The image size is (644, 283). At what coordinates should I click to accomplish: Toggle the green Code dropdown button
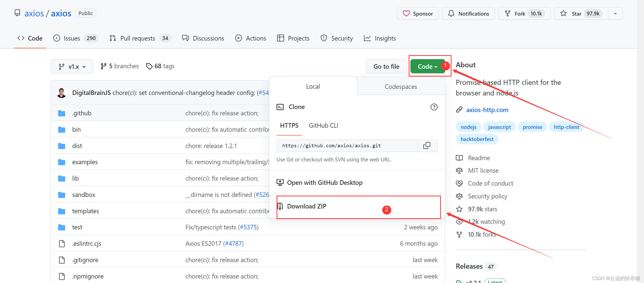tap(427, 66)
